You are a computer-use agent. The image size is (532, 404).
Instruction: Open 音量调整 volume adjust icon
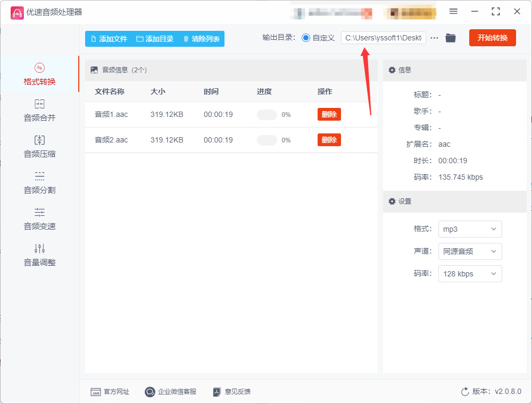39,248
